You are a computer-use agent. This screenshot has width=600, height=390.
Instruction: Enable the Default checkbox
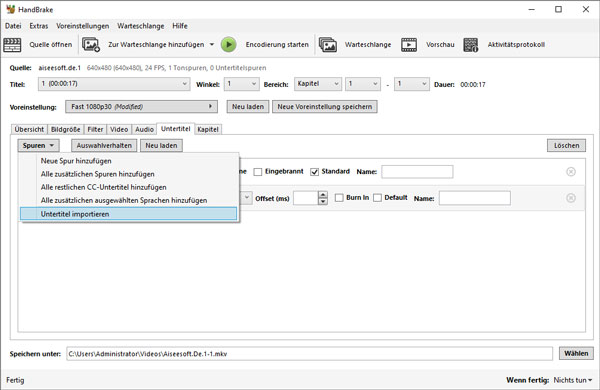pos(377,198)
